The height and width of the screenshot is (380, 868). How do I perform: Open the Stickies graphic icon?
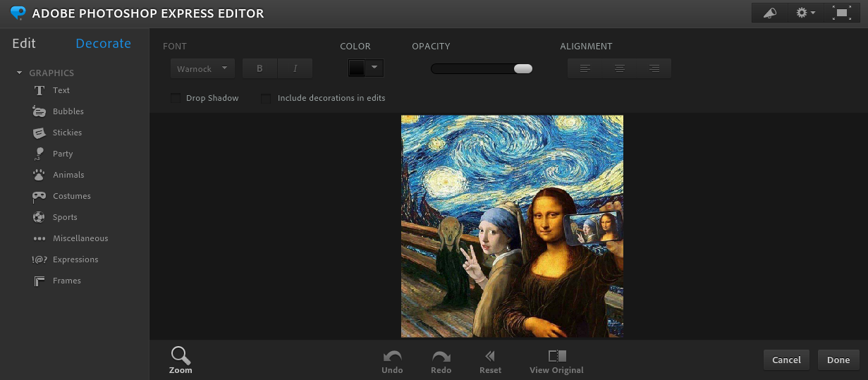tap(39, 133)
